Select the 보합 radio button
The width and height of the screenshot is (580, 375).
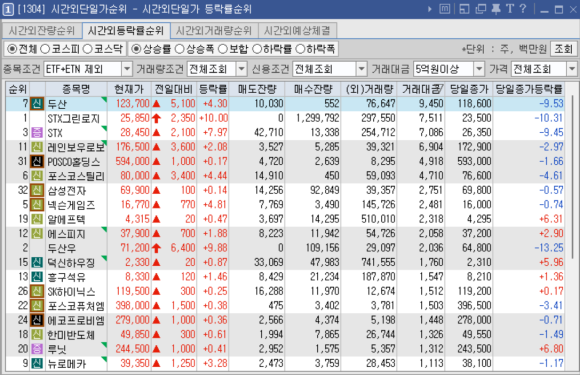(223, 49)
